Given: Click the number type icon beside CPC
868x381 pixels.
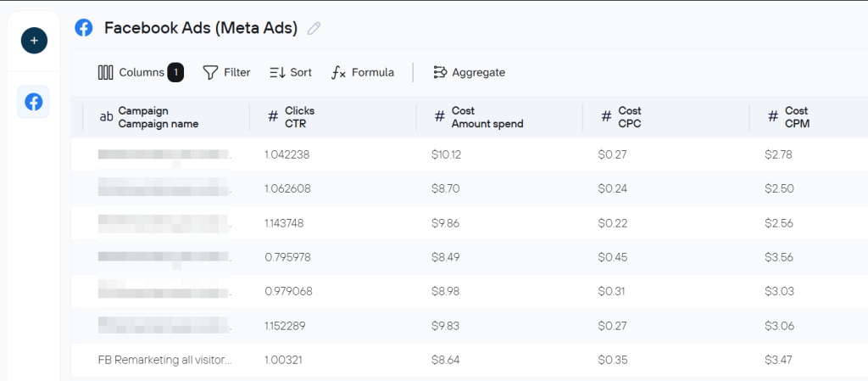Looking at the screenshot, I should coord(606,117).
